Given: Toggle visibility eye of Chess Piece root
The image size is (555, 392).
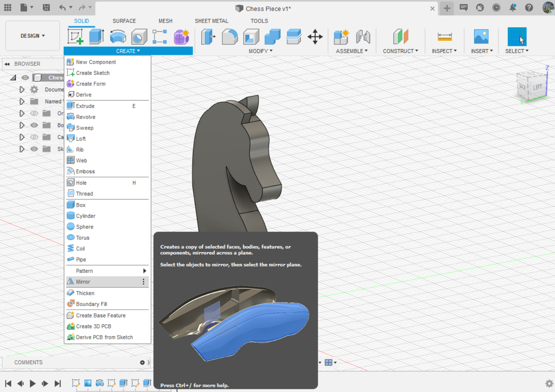Looking at the screenshot, I should click(x=25, y=78).
